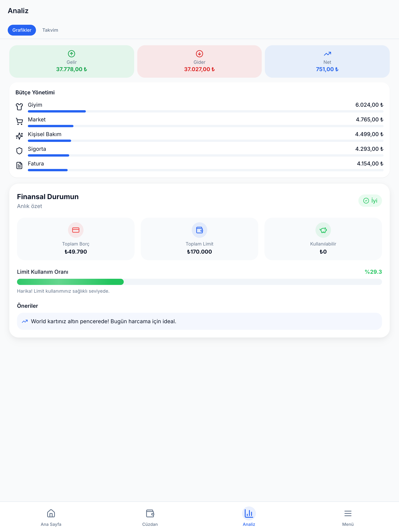Go to Ana Sayfa in bottom navigation
The width and height of the screenshot is (399, 532).
(51, 517)
